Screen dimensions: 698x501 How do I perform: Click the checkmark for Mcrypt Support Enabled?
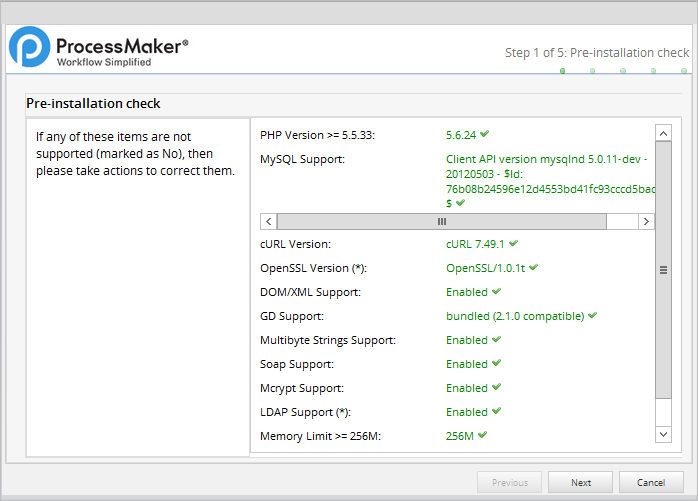(x=496, y=388)
